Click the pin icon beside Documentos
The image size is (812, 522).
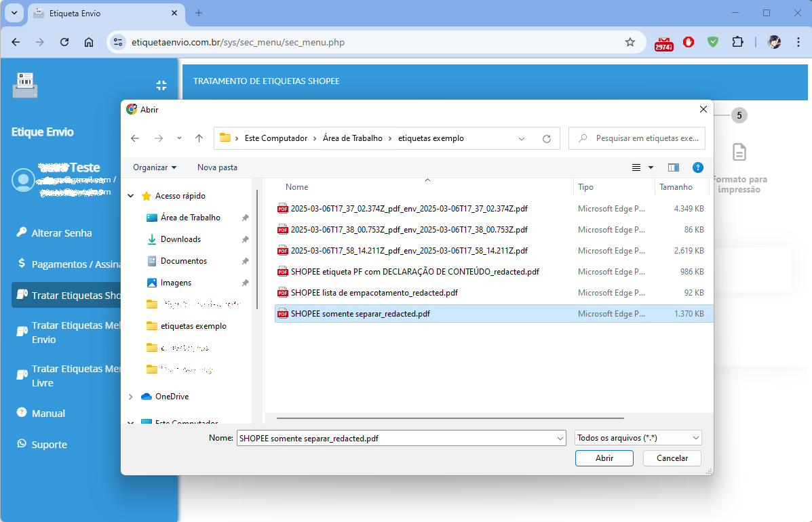246,261
